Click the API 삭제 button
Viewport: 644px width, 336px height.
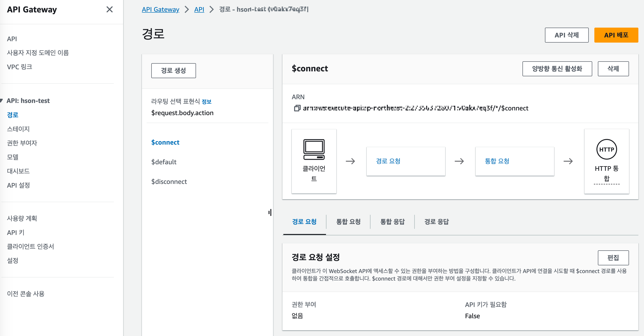click(x=566, y=35)
